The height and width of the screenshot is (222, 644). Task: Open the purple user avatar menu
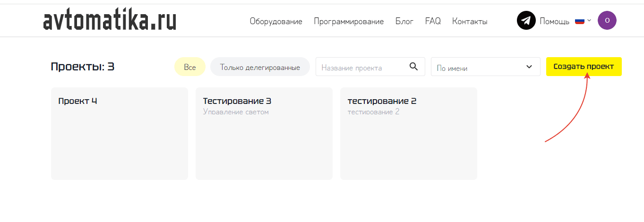coord(607,20)
